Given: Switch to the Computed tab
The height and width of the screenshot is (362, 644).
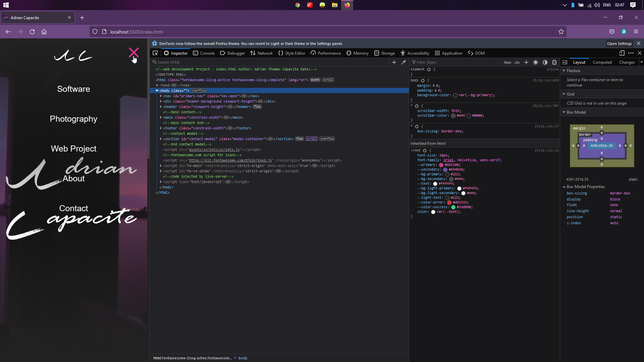Looking at the screenshot, I should [602, 62].
